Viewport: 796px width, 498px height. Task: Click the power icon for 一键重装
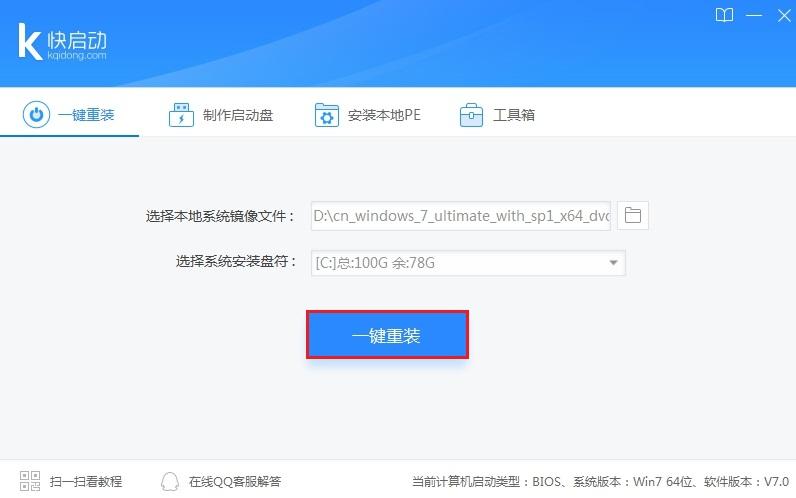(x=36, y=115)
